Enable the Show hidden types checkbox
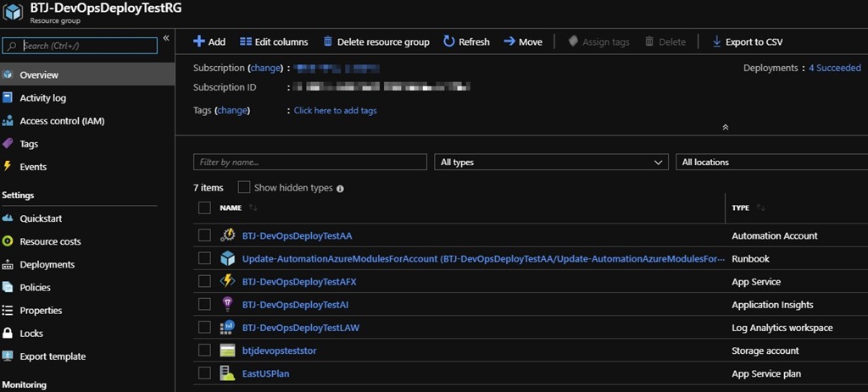The image size is (868, 392). click(243, 187)
